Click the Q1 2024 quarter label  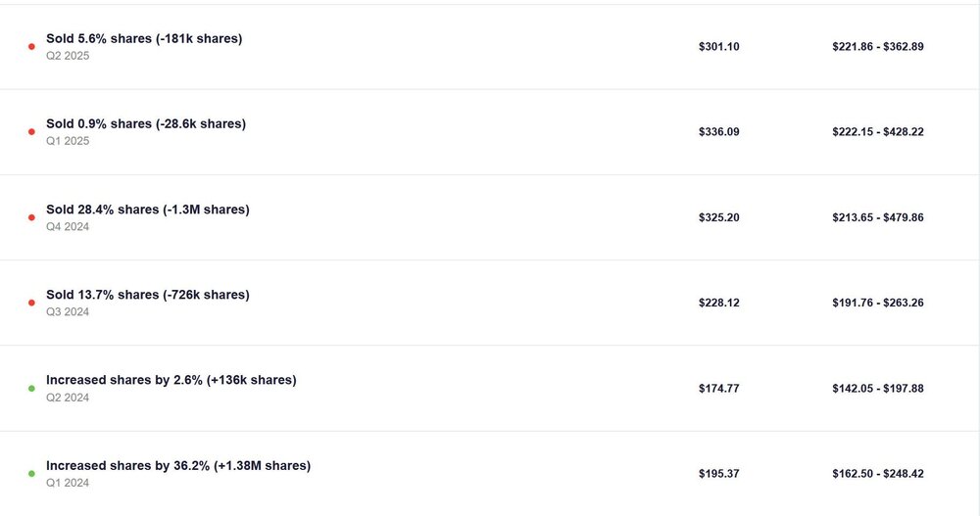pyautogui.click(x=68, y=482)
